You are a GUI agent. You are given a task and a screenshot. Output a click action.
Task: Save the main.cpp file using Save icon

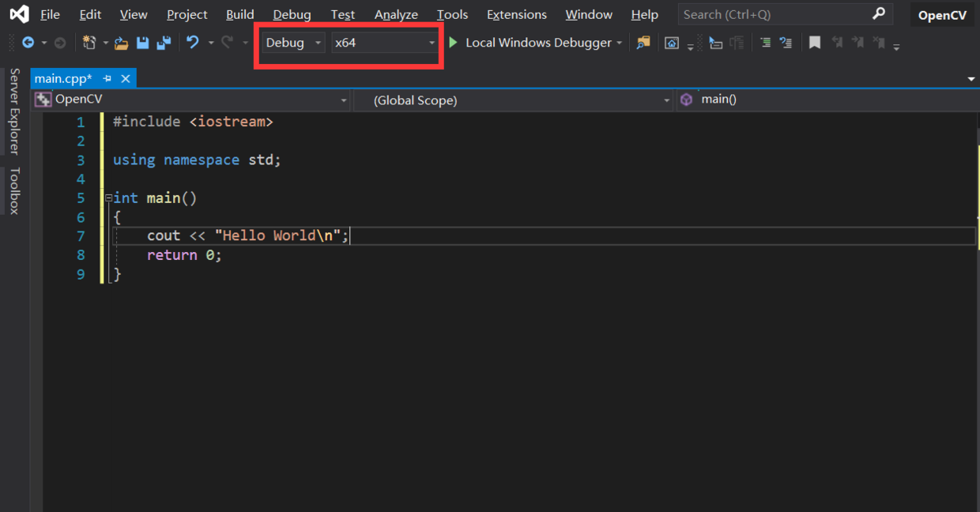click(x=142, y=43)
